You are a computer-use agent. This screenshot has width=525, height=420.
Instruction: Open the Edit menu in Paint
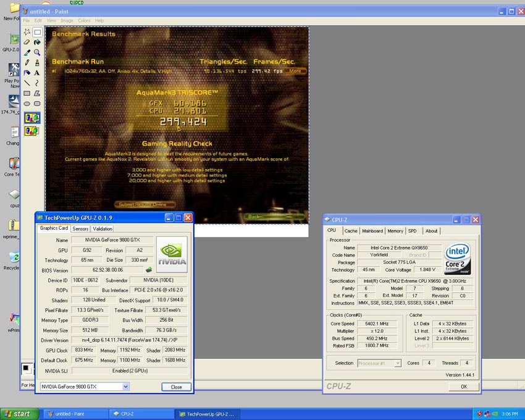pos(38,20)
